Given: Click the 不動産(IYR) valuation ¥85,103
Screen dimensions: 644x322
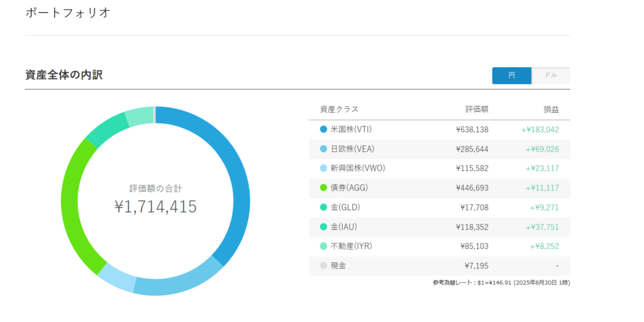Looking at the screenshot, I should click(x=474, y=247).
